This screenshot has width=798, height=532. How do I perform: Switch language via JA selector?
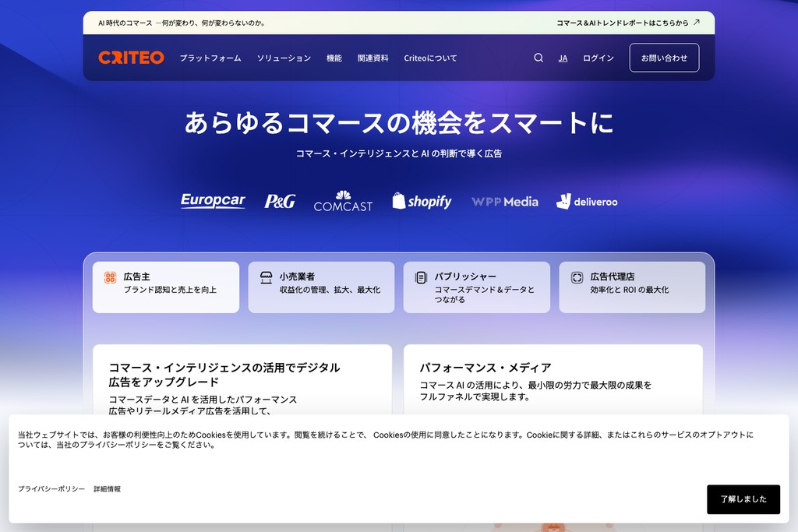[x=563, y=58]
